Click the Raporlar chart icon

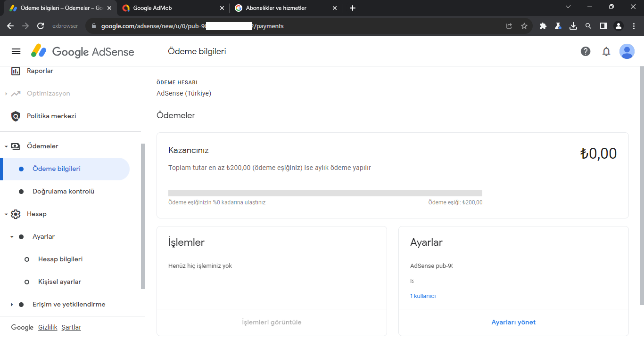16,71
